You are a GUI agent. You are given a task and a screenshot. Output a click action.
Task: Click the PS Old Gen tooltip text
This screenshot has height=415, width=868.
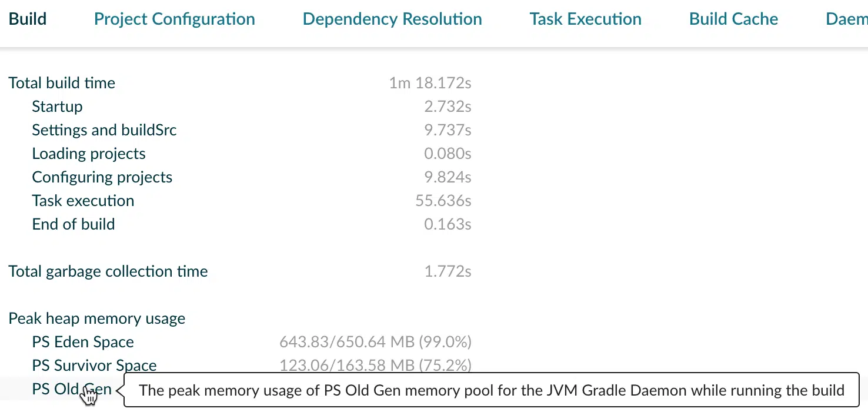point(492,390)
